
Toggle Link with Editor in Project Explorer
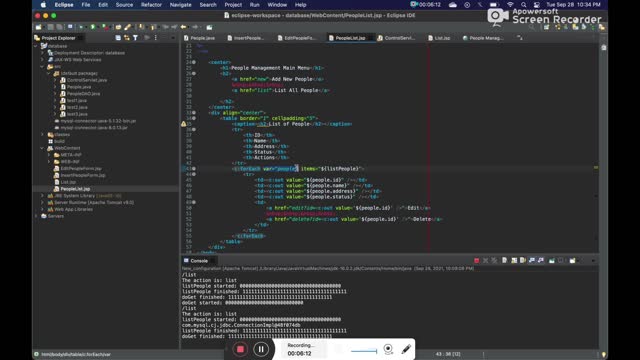[x=127, y=38]
